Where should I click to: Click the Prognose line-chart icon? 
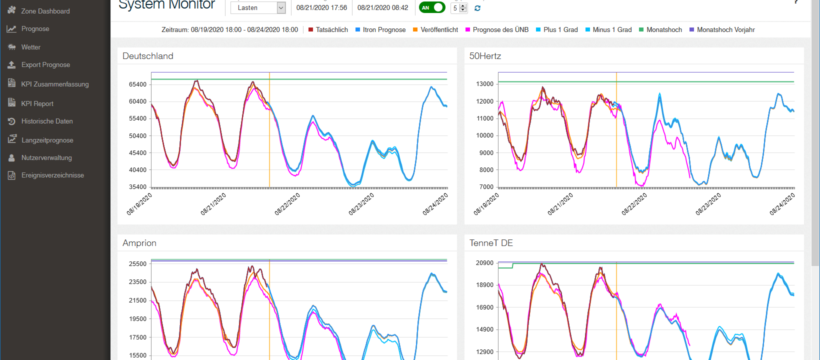pos(11,29)
